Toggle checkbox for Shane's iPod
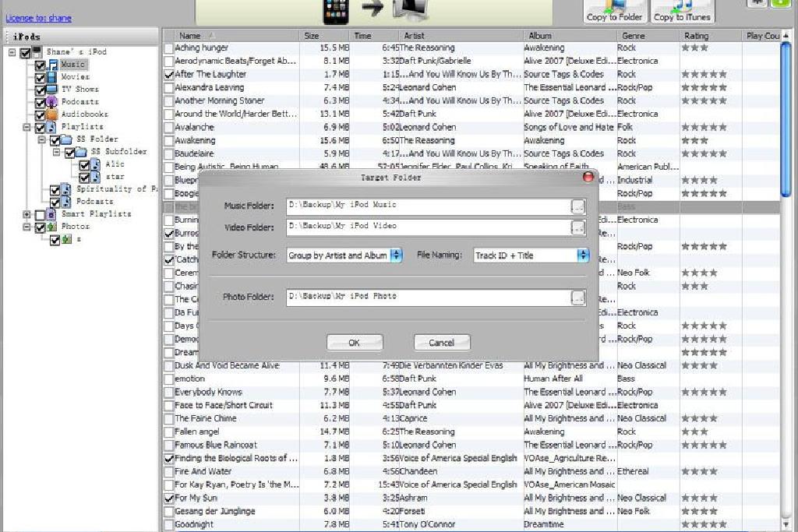 [x=25, y=52]
